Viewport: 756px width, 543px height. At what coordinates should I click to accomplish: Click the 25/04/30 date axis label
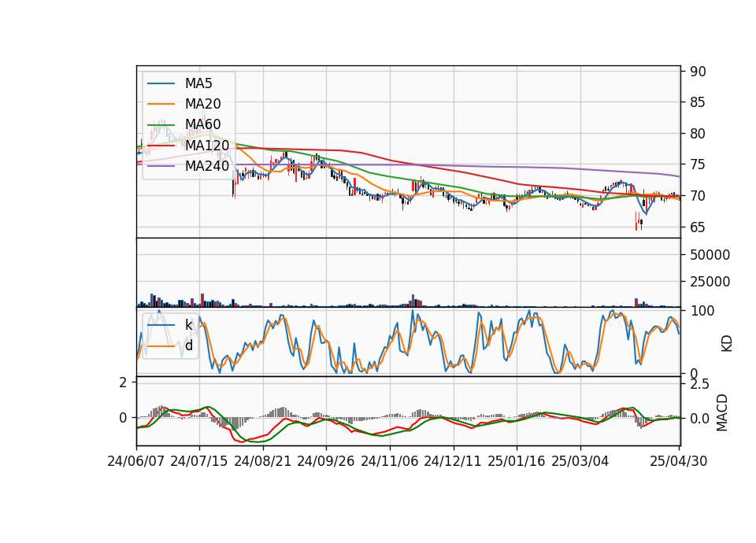[679, 461]
